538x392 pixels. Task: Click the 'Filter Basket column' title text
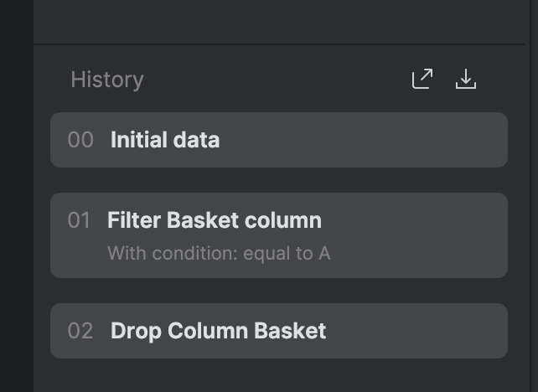point(215,221)
